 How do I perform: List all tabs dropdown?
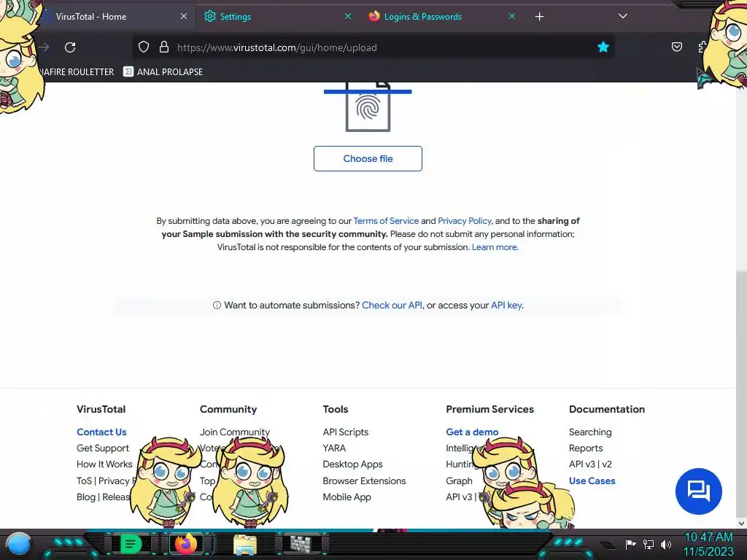623,16
